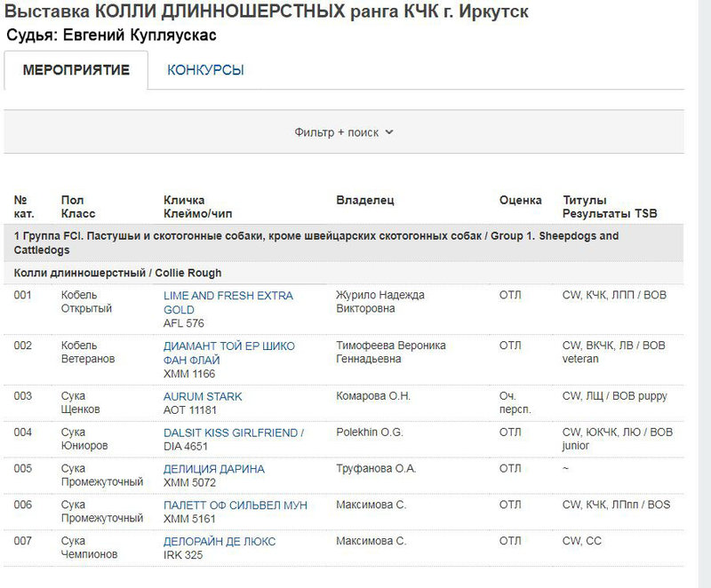Click the judge name Евгений Купляускас
Screen dimensions: 711x588
(140, 36)
